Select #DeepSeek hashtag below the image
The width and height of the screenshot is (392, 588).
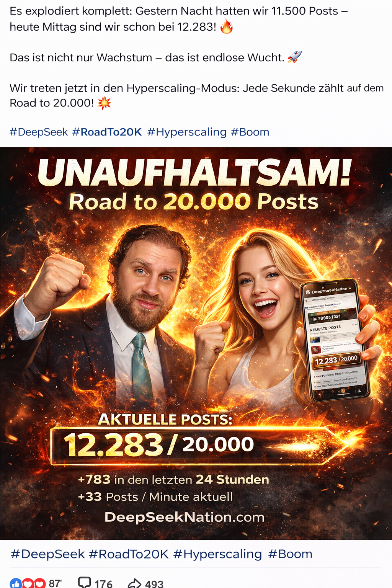pos(48,554)
